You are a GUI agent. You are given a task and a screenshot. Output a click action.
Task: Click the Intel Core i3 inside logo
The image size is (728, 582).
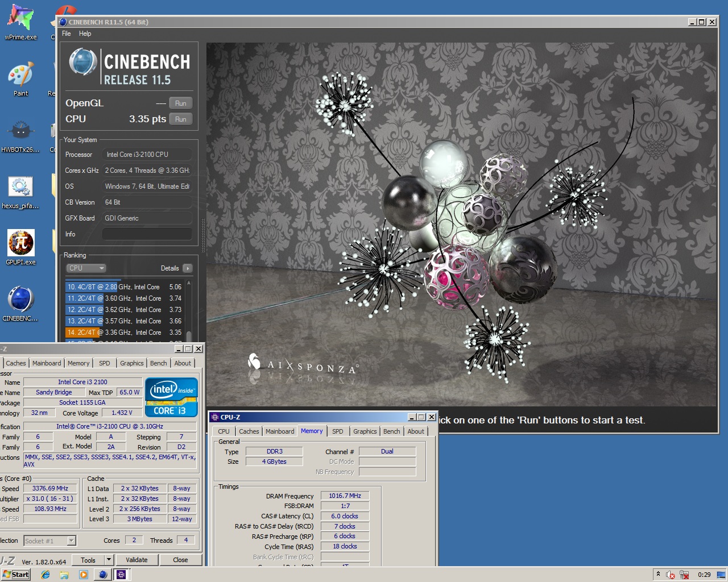tap(171, 397)
